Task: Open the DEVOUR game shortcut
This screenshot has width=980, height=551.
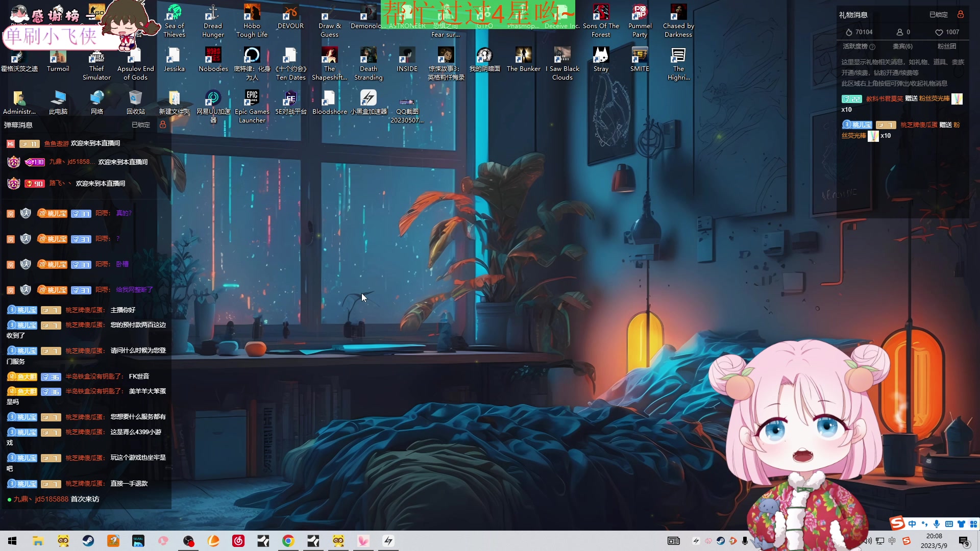Action: (x=290, y=17)
